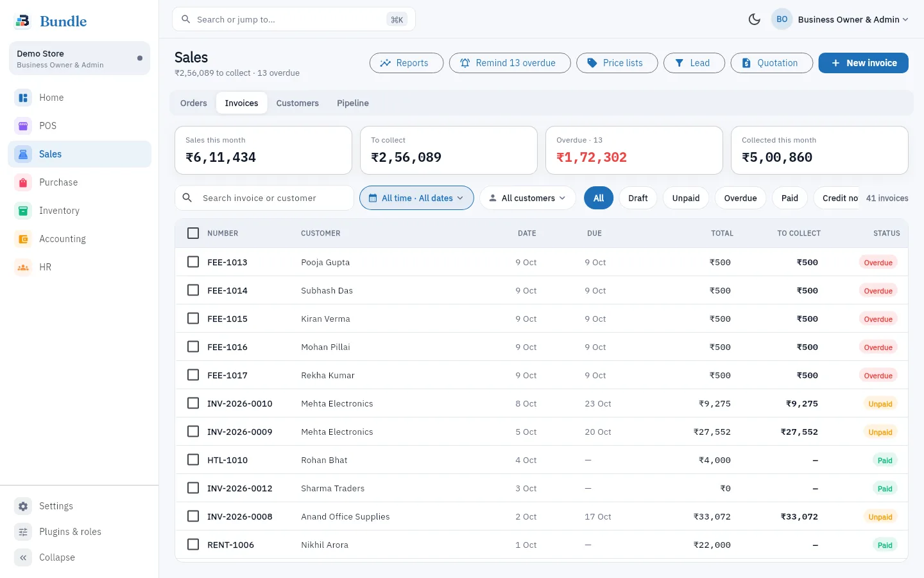Click customer Sharma Traders
Screen dimensions: 924x578
[x=332, y=488]
